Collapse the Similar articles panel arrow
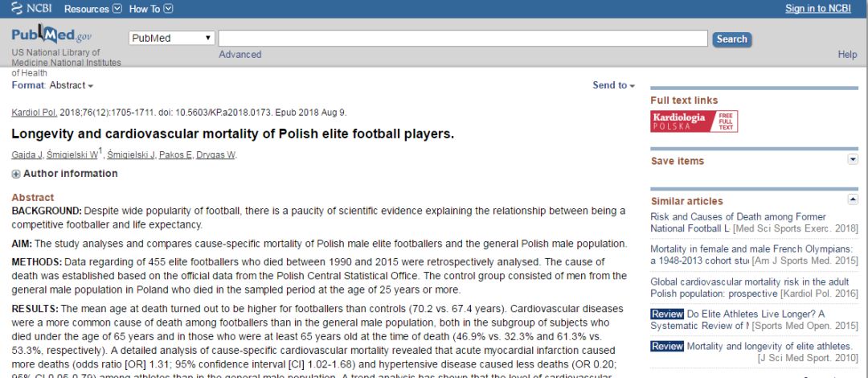 coord(853,199)
